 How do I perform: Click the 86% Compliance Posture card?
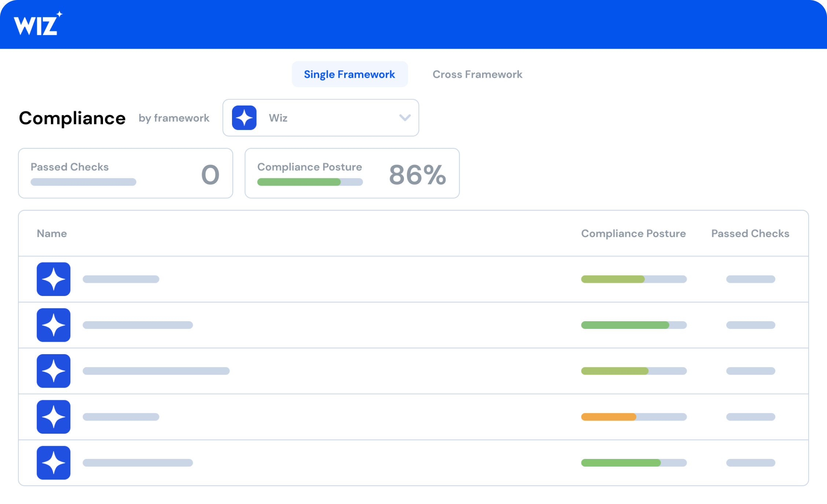pyautogui.click(x=352, y=173)
